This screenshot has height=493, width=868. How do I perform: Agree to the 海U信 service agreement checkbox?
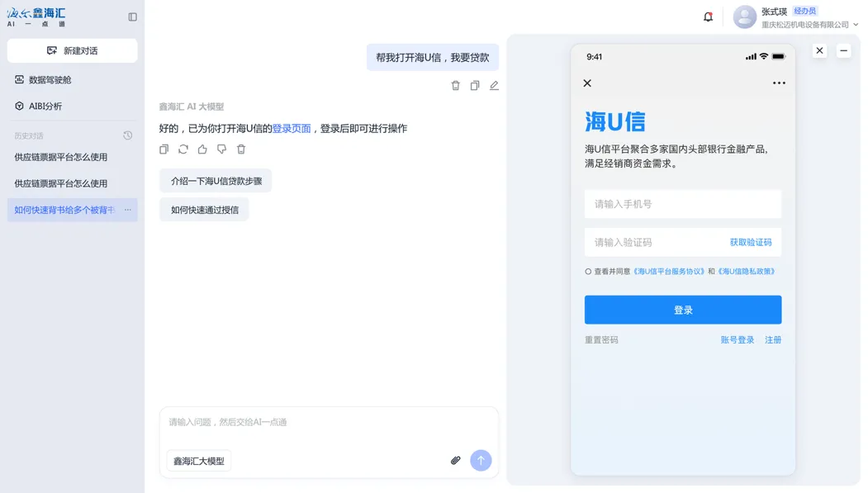pos(588,272)
